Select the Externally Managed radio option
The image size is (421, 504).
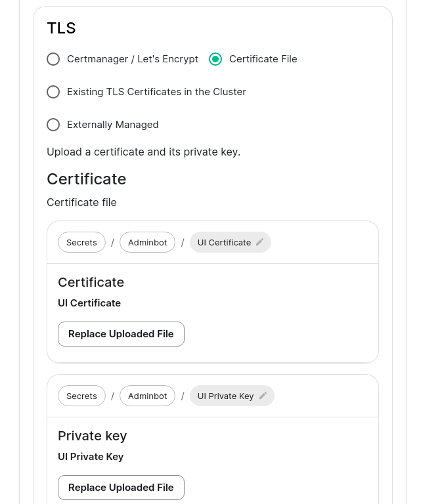(53, 125)
